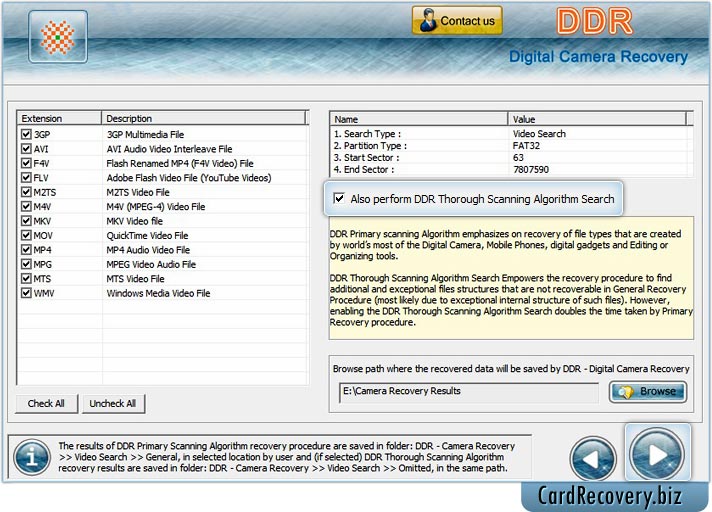Screen dimensions: 712x512
Task: Toggle the M2TS extension checkbox
Action: [x=26, y=192]
